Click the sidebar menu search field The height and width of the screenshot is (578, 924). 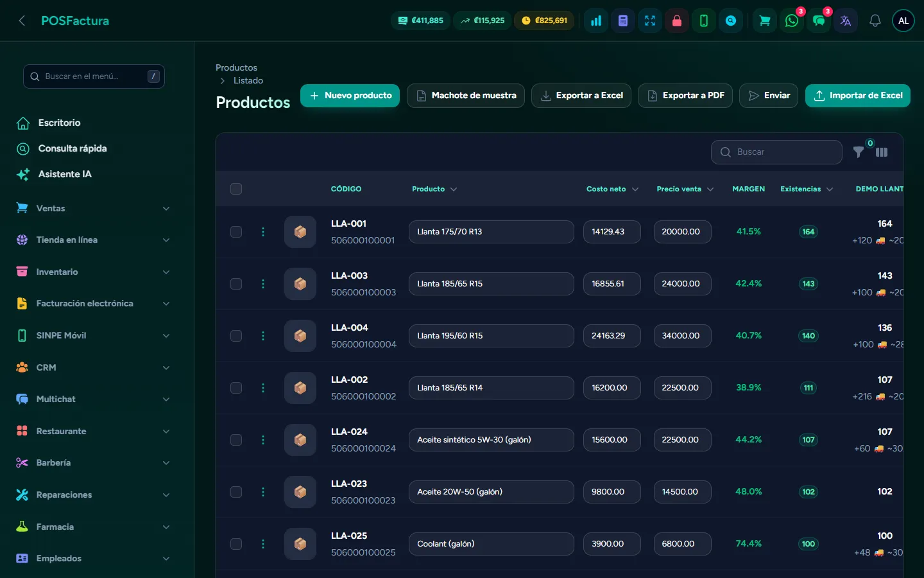94,76
